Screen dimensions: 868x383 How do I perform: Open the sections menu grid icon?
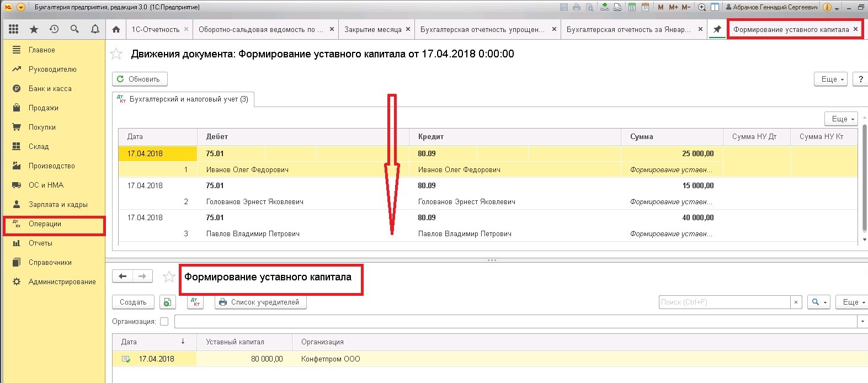tap(14, 29)
